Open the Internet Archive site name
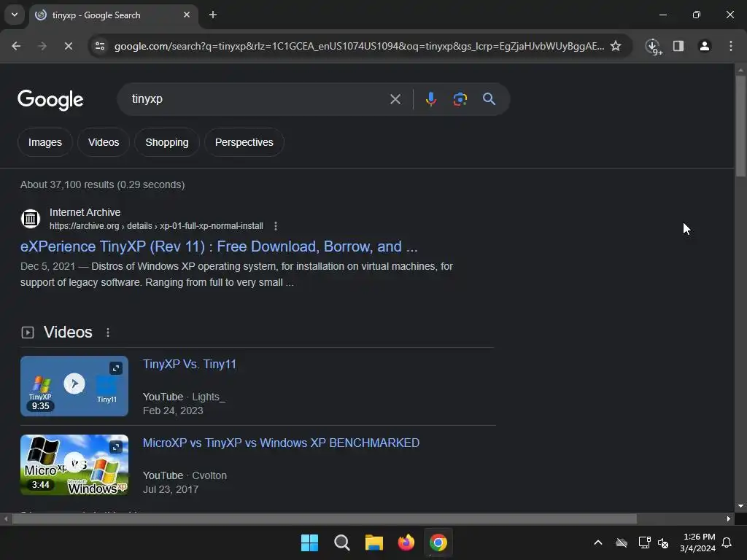This screenshot has height=560, width=747. pyautogui.click(x=85, y=212)
